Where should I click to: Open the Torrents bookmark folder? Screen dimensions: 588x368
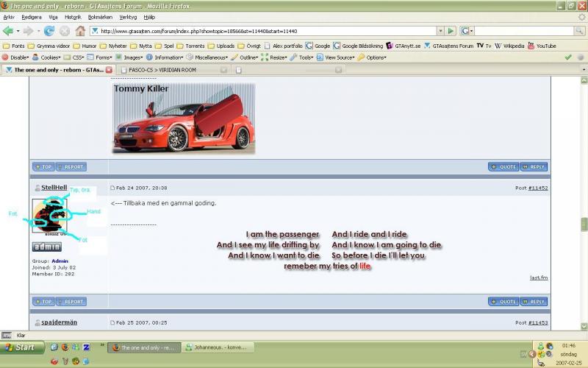190,46
